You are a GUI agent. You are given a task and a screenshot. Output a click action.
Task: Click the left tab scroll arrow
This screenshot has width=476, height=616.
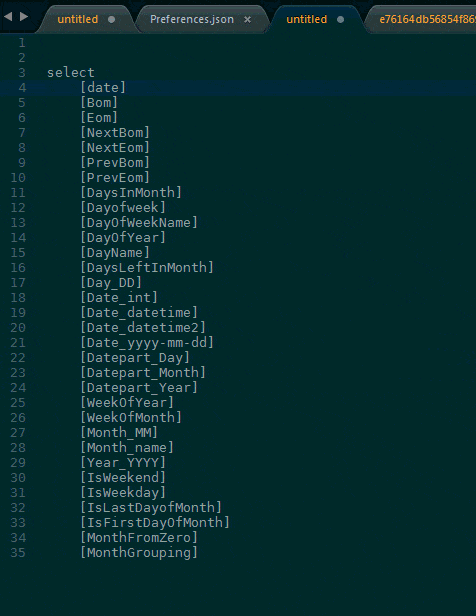point(8,16)
